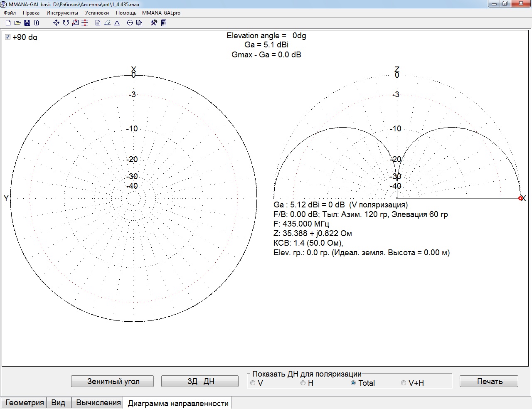532x409 pixels.
Task: Click the 'F: 435.000 МГц' text
Action: pyautogui.click(x=301, y=224)
